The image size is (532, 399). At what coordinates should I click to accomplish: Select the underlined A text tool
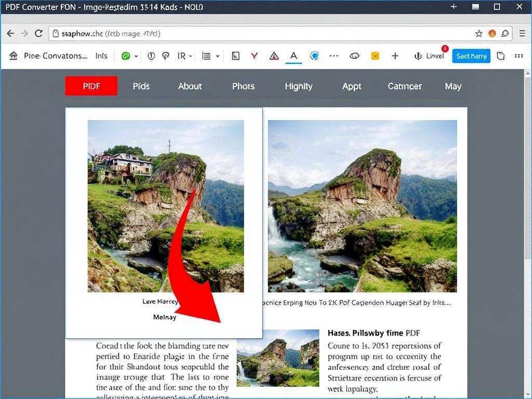[x=294, y=56]
